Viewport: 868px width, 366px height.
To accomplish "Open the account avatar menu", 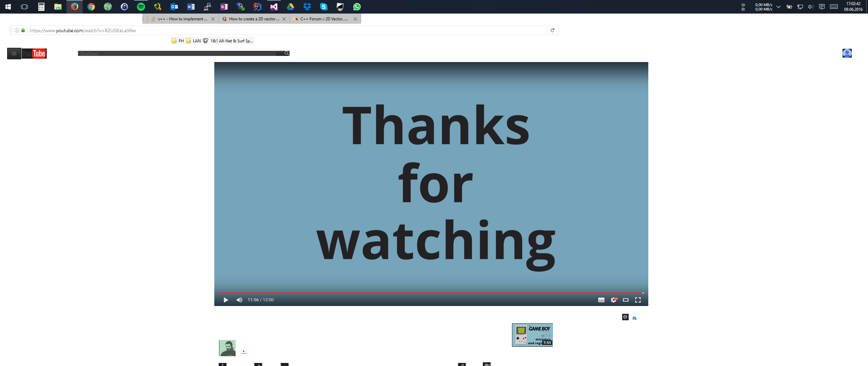I will click(847, 53).
